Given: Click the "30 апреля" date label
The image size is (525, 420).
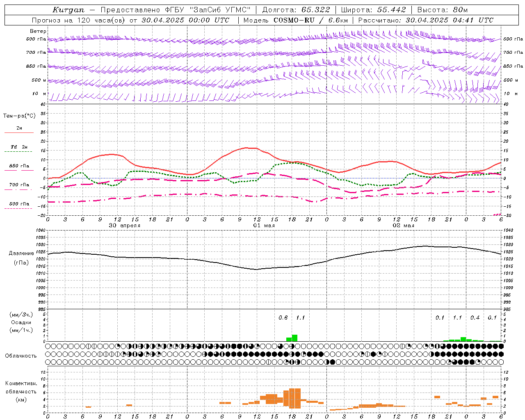Looking at the screenshot, I should coord(124,226).
